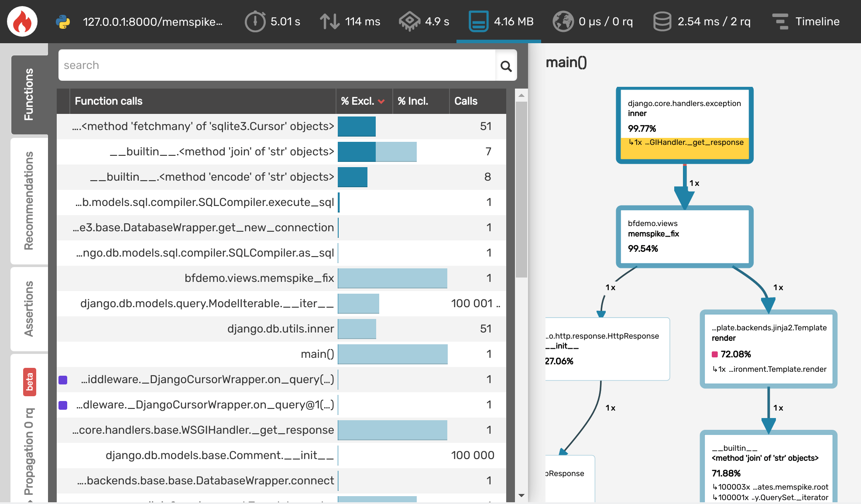The width and height of the screenshot is (861, 504).
Task: Type in the function search field
Action: [262, 65]
